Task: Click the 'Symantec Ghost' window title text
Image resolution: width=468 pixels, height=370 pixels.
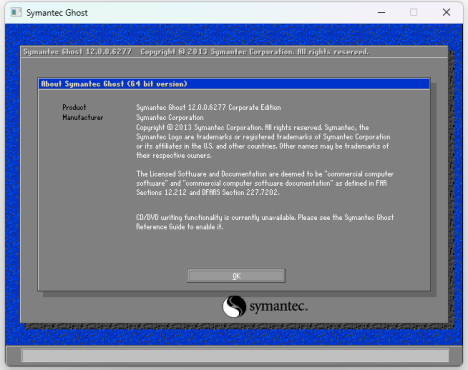Action: (57, 13)
